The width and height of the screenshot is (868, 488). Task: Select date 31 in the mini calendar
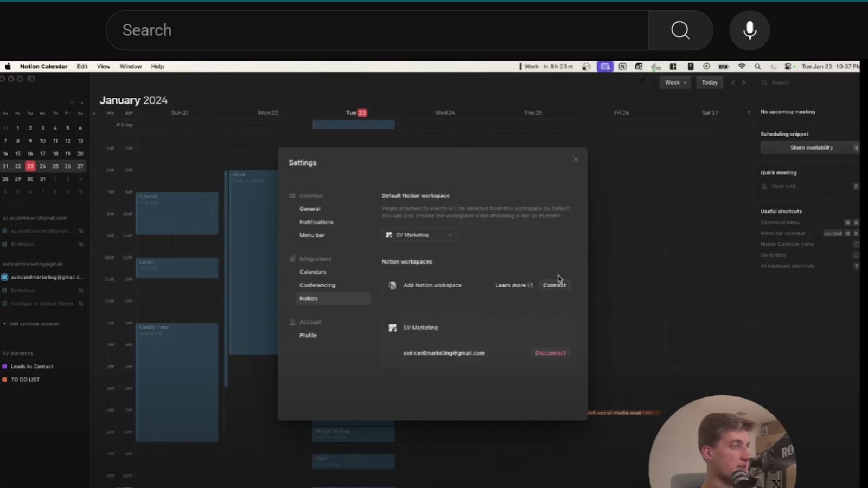(43, 179)
